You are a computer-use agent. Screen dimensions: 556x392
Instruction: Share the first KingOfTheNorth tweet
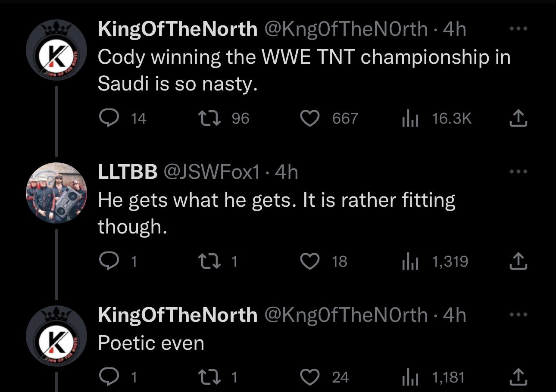click(x=518, y=118)
